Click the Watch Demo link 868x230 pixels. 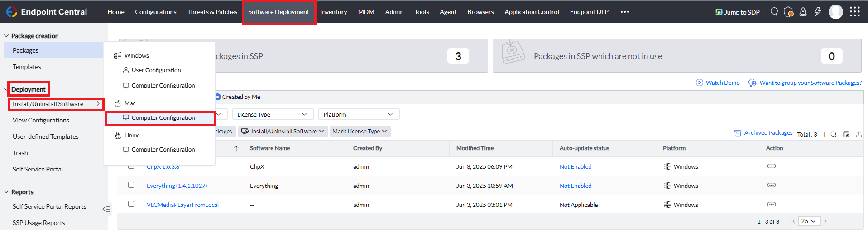722,83
